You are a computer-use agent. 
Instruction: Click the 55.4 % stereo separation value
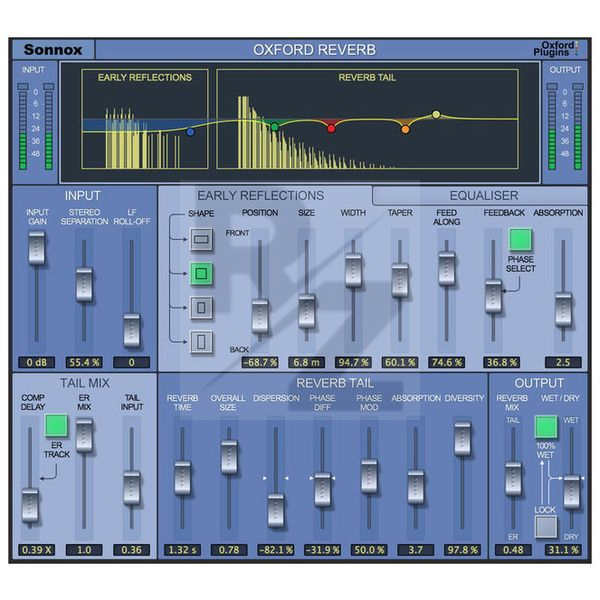84,362
